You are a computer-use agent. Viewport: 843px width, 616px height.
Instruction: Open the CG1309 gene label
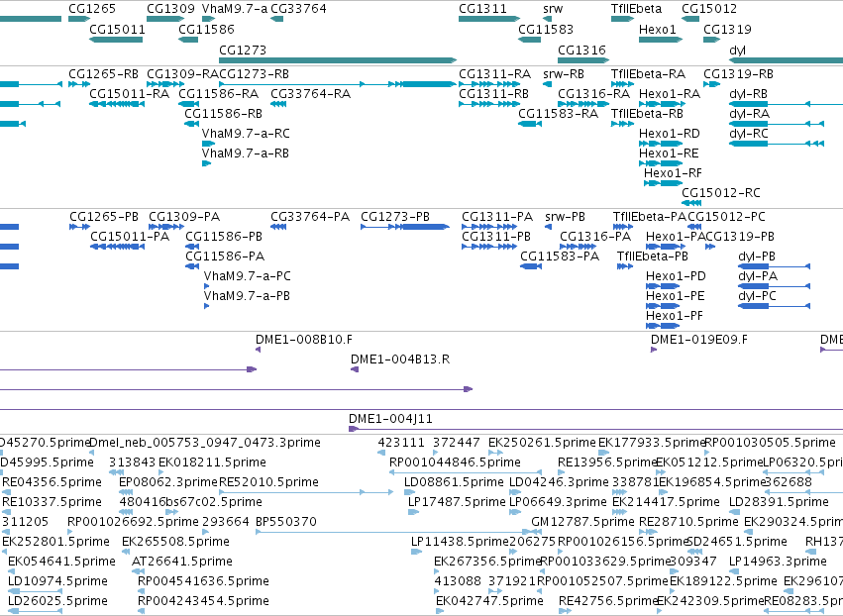[170, 9]
